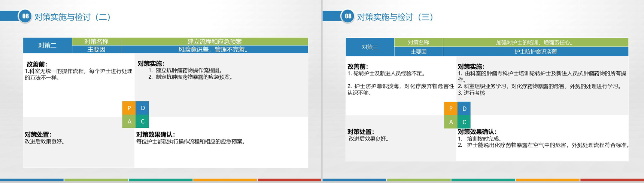Select the green A square on the 对策二 slide
Image resolution: width=644 pixels, height=183 pixels.
pos(129,121)
